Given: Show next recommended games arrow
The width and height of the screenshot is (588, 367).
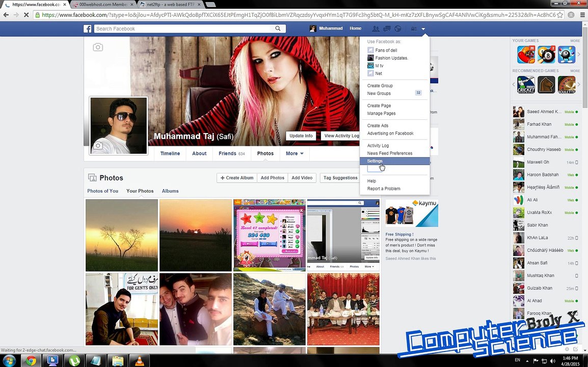Looking at the screenshot, I should (579, 85).
